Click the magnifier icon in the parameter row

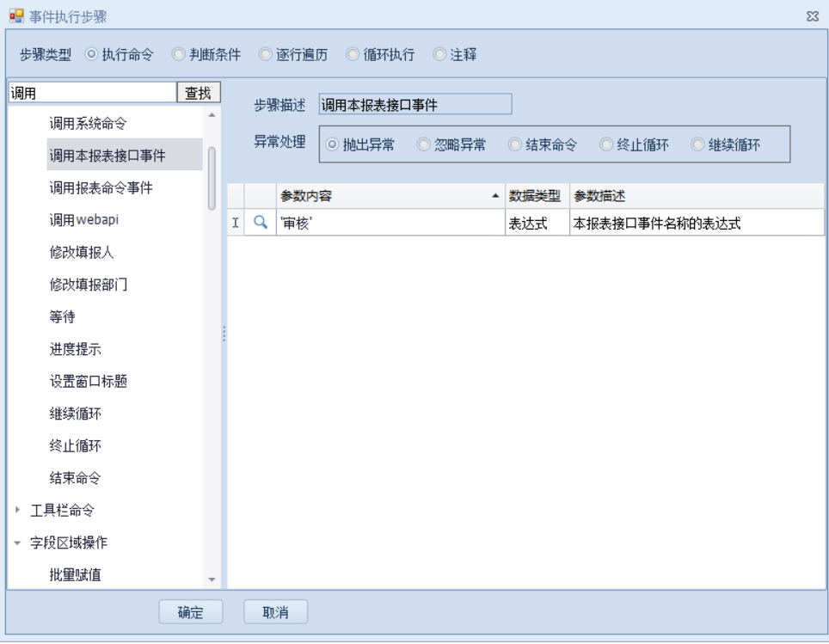click(261, 223)
